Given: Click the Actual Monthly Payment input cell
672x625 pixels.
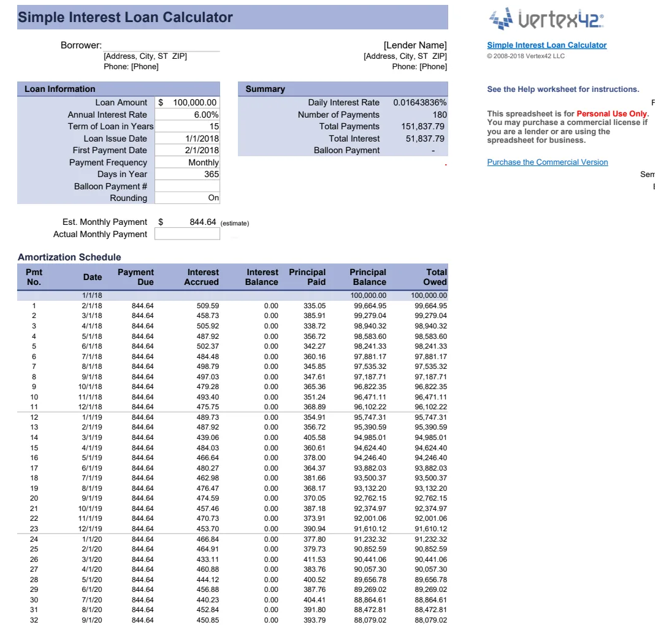Looking at the screenshot, I should click(x=187, y=234).
